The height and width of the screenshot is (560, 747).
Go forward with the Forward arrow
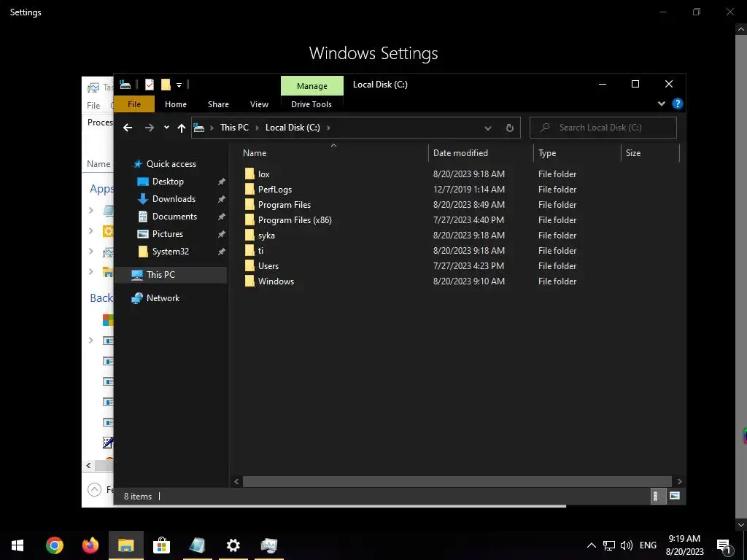tap(149, 128)
